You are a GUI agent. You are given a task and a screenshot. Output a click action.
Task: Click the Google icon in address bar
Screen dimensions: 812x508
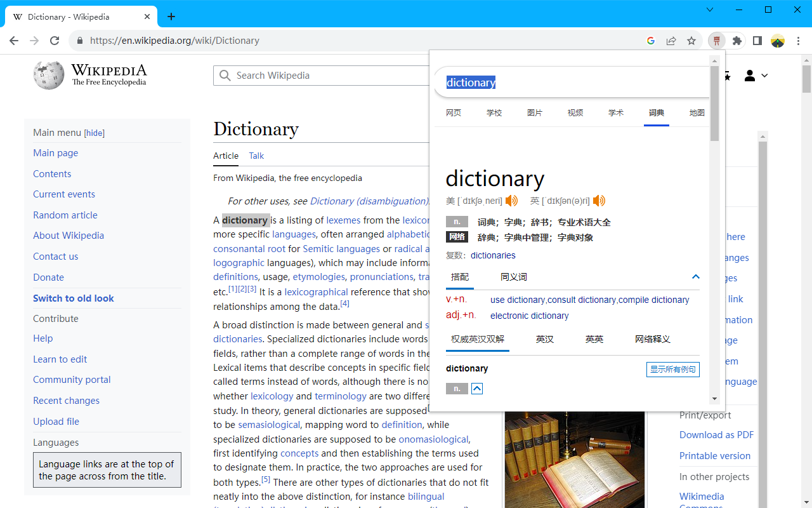tap(651, 41)
